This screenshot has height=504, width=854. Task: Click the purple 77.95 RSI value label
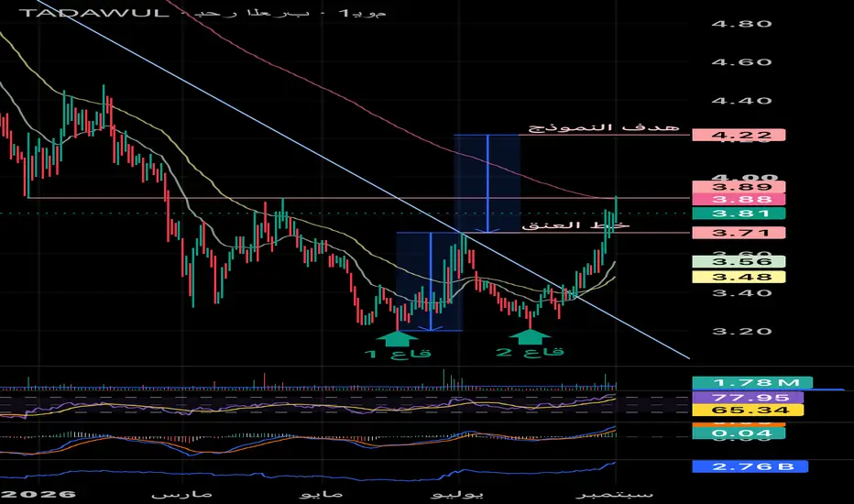[x=748, y=398]
